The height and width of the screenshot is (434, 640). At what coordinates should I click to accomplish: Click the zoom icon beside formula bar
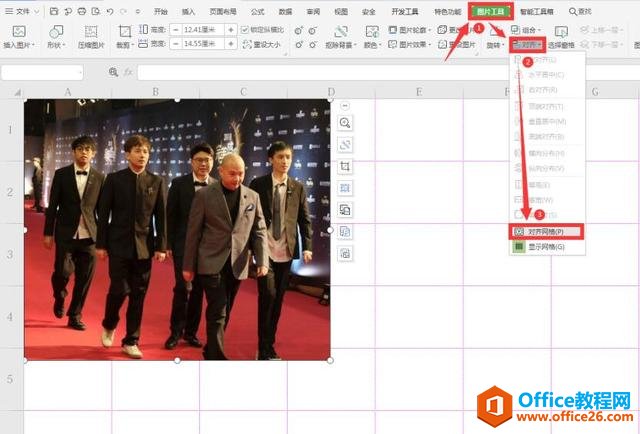click(113, 72)
